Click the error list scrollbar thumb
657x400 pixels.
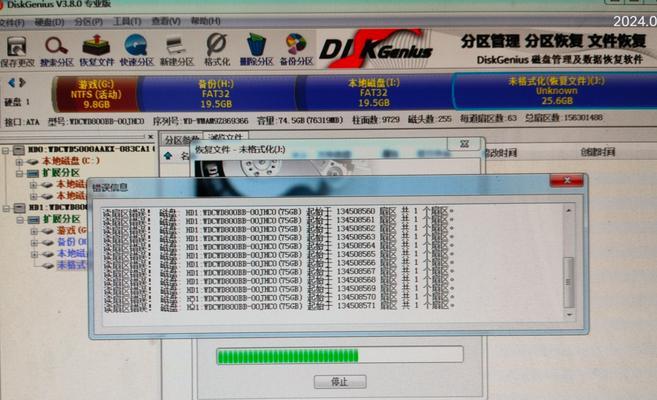(569, 282)
